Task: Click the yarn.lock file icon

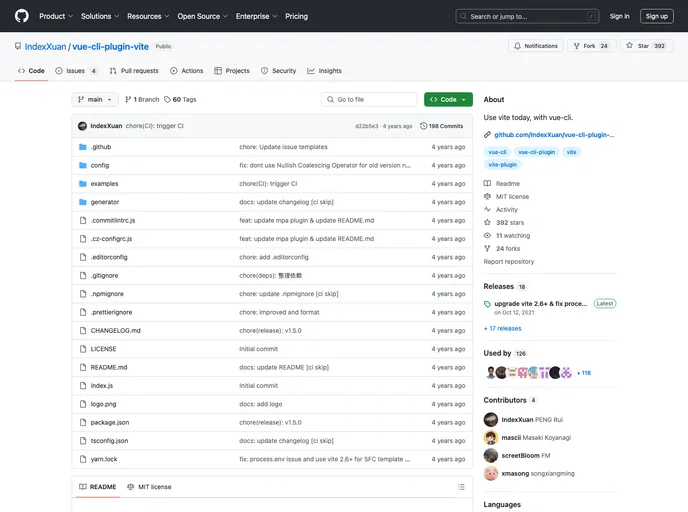Action: pos(82,459)
